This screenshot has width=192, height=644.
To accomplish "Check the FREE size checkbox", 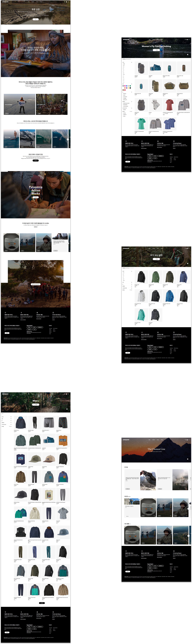I will [x=123, y=64].
